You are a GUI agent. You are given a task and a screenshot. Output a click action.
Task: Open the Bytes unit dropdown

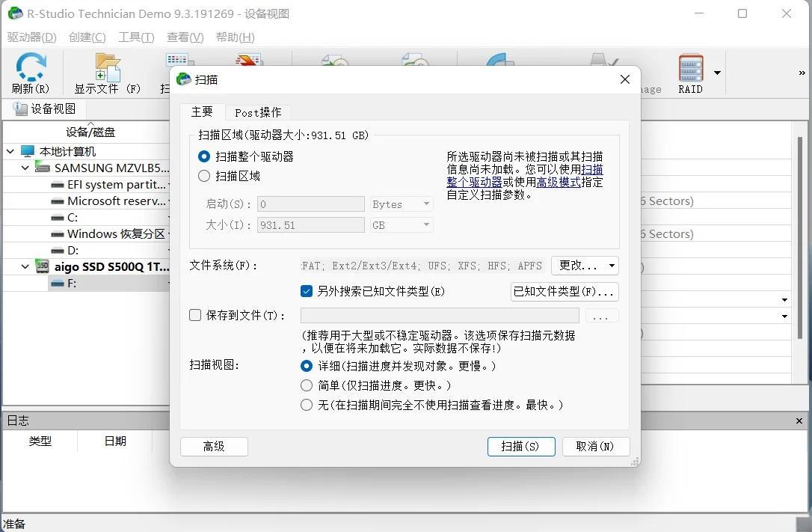402,204
